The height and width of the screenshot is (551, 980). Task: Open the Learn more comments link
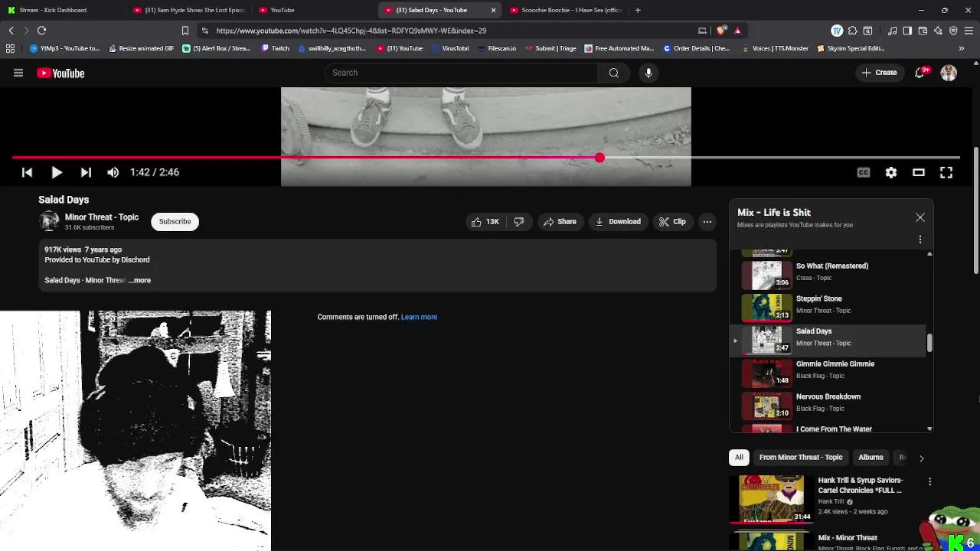click(x=419, y=317)
